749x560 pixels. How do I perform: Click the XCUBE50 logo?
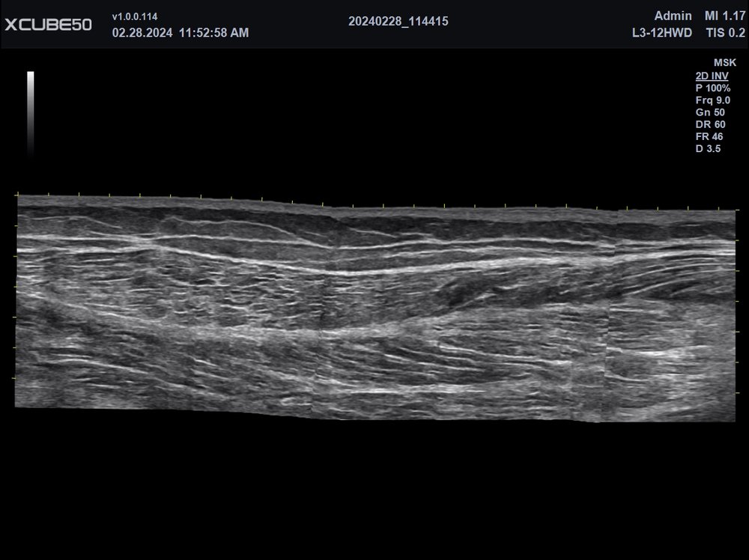[48, 25]
